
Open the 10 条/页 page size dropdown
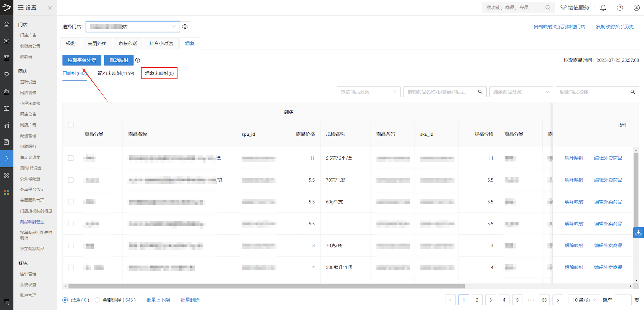click(x=584, y=300)
